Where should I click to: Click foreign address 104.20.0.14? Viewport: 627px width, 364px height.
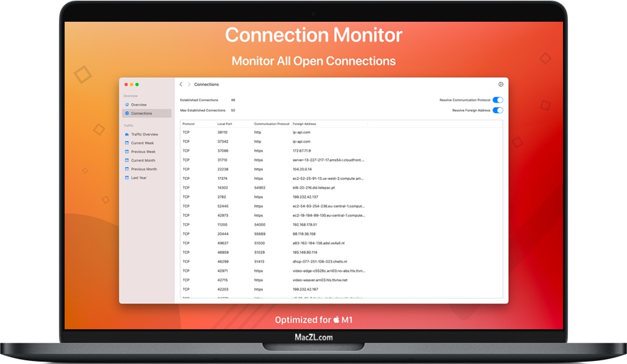tap(302, 169)
